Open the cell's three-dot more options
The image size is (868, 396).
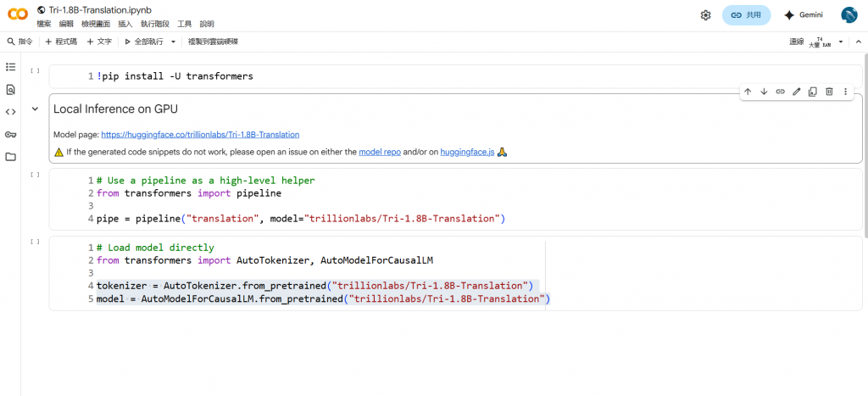(x=845, y=92)
